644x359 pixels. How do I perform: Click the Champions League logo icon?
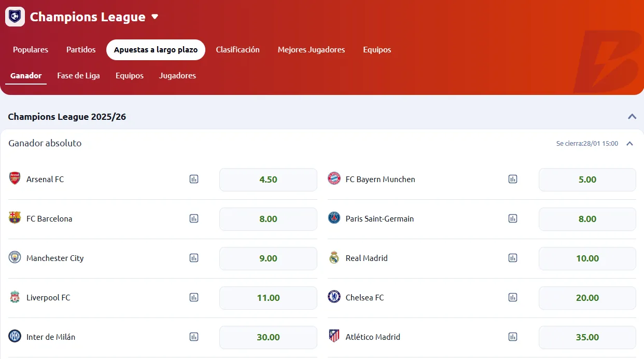click(14, 16)
